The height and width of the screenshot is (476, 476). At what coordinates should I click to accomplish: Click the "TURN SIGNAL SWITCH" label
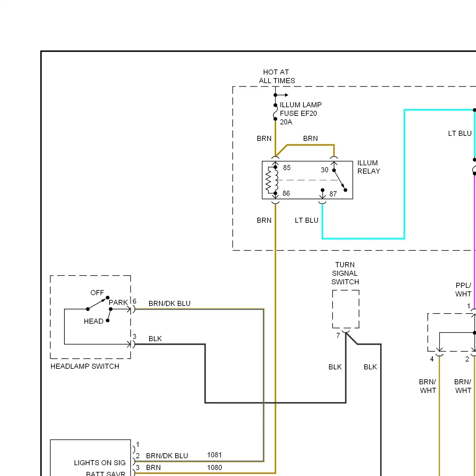pos(345,273)
